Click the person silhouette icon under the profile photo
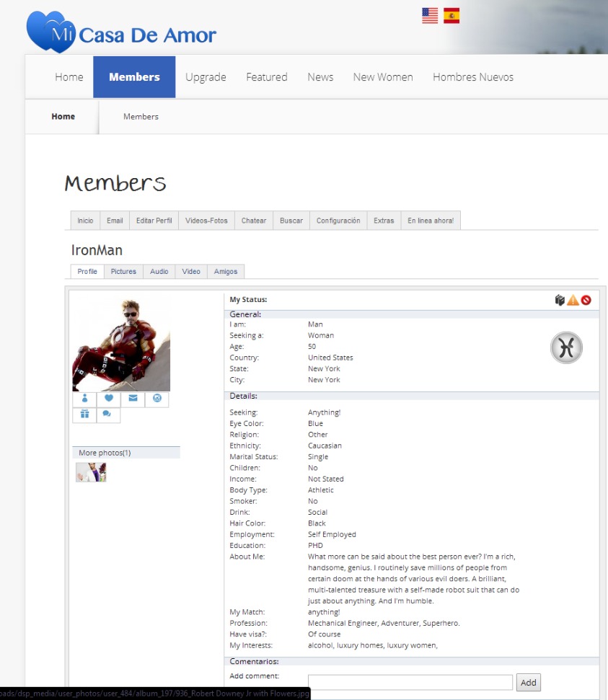Image resolution: width=608 pixels, height=700 pixels. [x=84, y=399]
